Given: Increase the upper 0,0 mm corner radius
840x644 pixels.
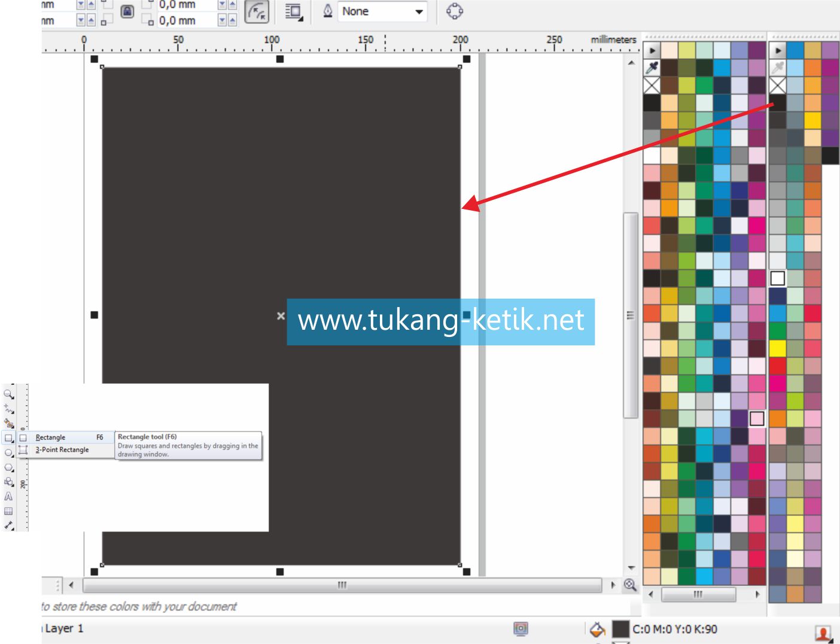Looking at the screenshot, I should pyautogui.click(x=233, y=4).
